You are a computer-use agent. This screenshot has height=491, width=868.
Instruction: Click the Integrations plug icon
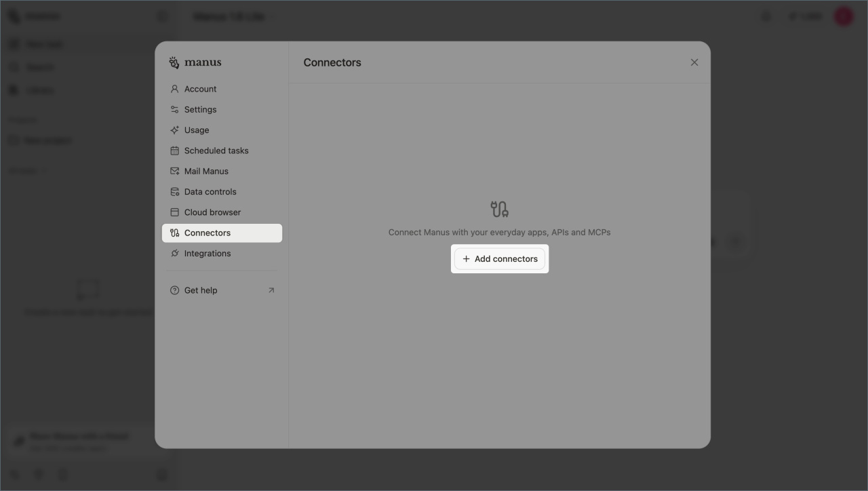pos(174,254)
